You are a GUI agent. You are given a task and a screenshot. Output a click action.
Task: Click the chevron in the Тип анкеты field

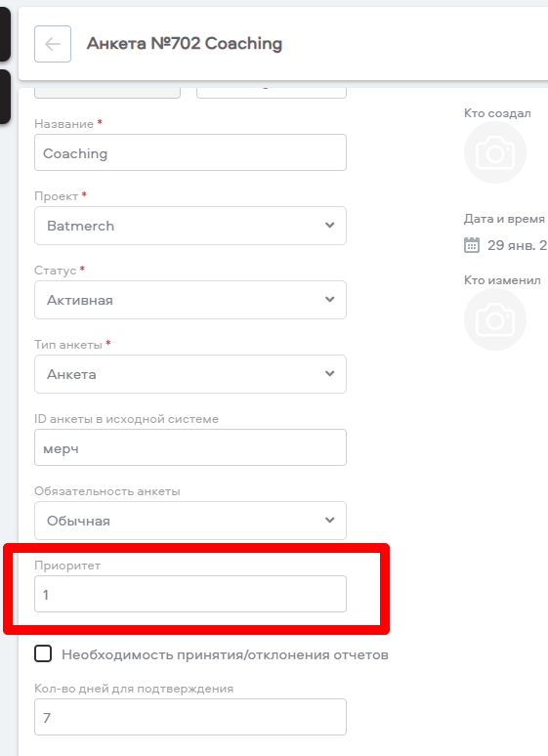(x=330, y=374)
